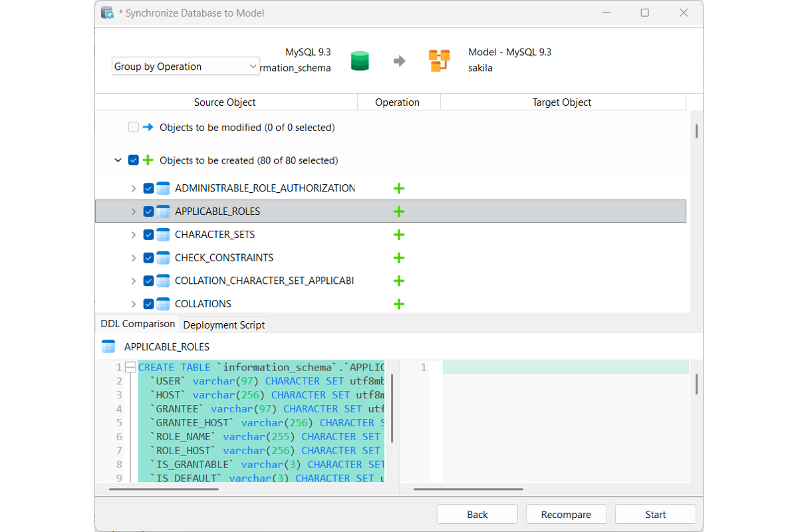This screenshot has height=532, width=798.
Task: Select the DDL Comparison tab
Action: point(138,324)
